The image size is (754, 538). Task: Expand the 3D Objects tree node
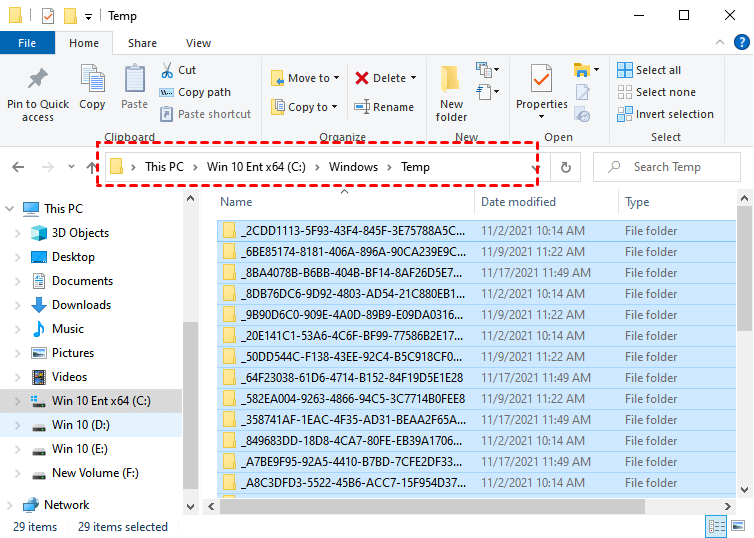pos(18,233)
